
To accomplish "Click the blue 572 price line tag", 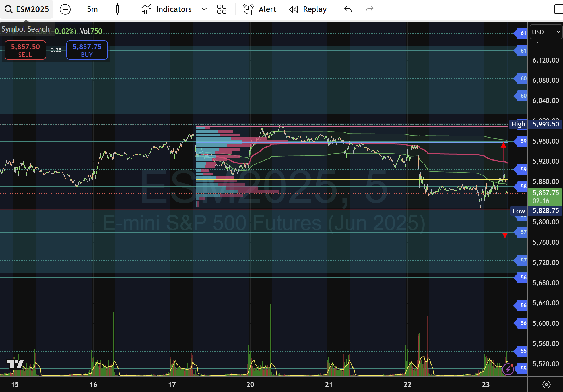I will tap(521, 260).
